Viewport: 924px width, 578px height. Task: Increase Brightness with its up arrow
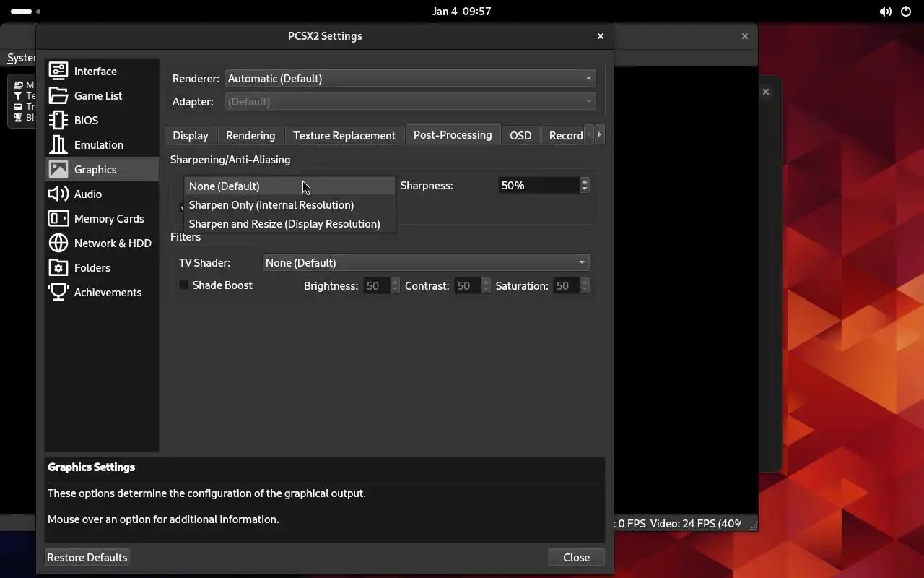click(395, 282)
